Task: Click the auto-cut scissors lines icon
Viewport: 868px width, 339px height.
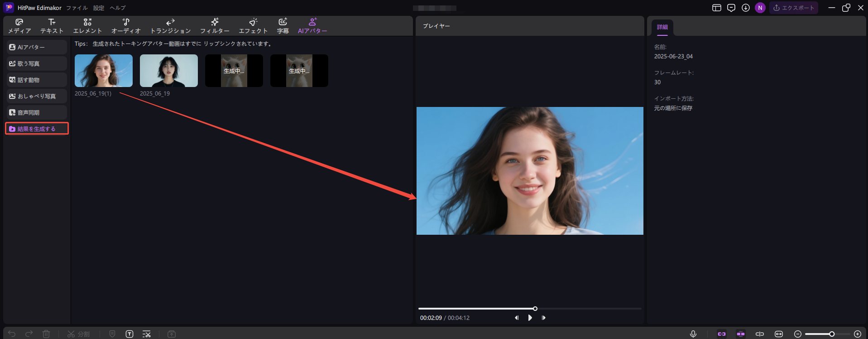Action: pyautogui.click(x=147, y=334)
